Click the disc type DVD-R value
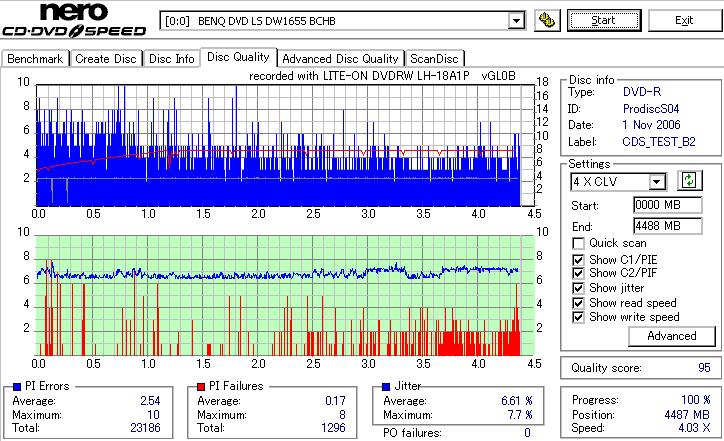 pyautogui.click(x=642, y=92)
